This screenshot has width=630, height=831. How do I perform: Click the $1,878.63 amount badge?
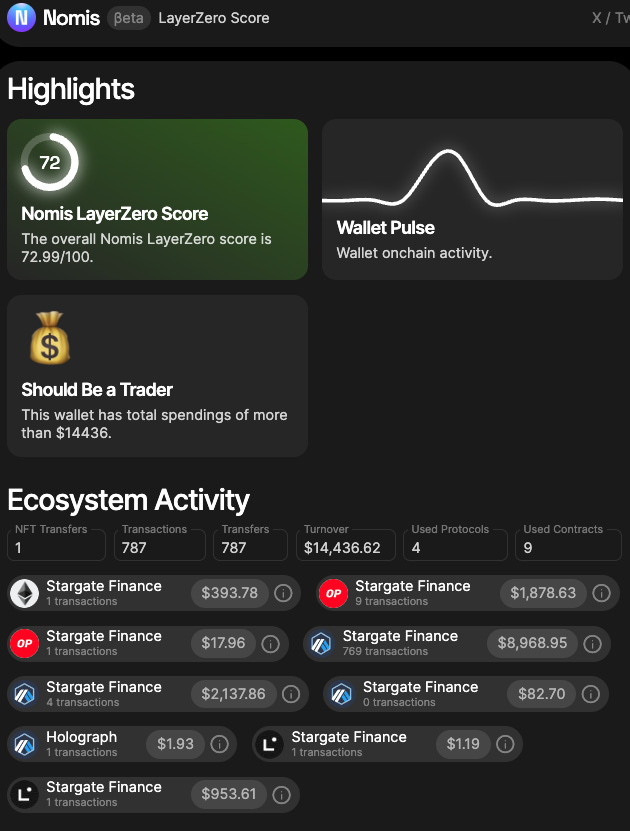click(x=543, y=593)
